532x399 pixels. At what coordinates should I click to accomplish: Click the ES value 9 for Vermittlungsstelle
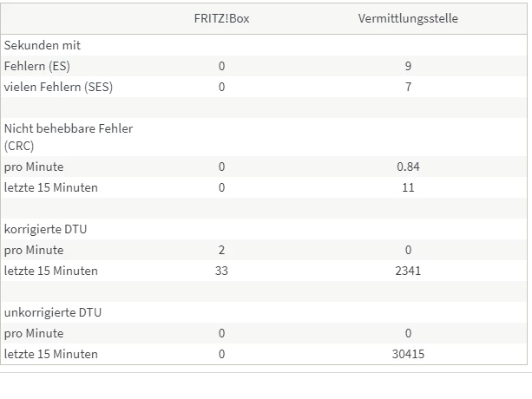[x=408, y=66]
